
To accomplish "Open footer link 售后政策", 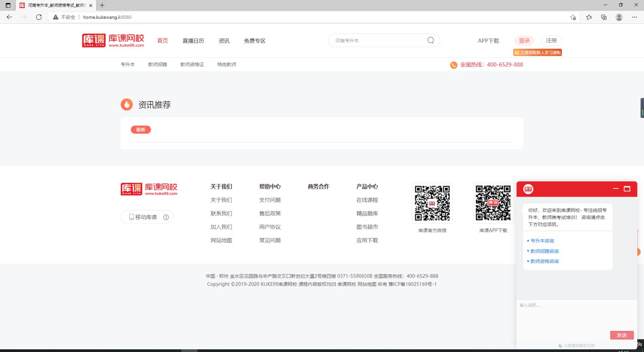I will (x=270, y=213).
